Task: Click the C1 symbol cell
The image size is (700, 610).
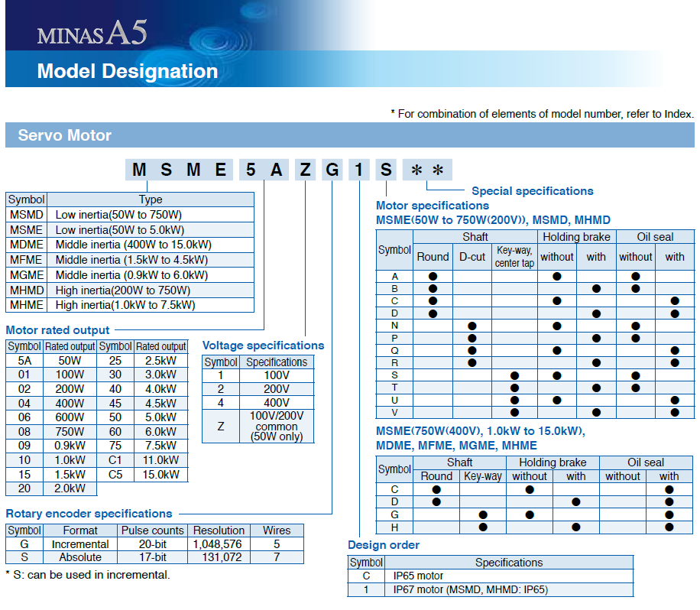Action: click(115, 460)
